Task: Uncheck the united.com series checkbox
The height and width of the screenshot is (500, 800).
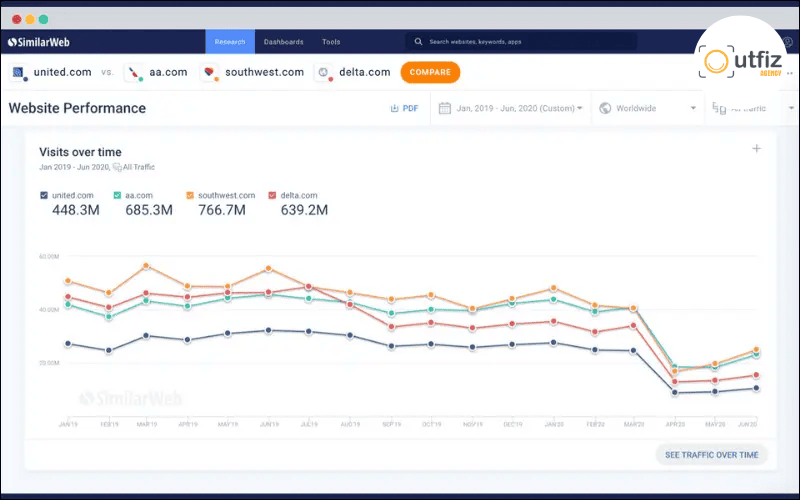Action: pos(44,195)
